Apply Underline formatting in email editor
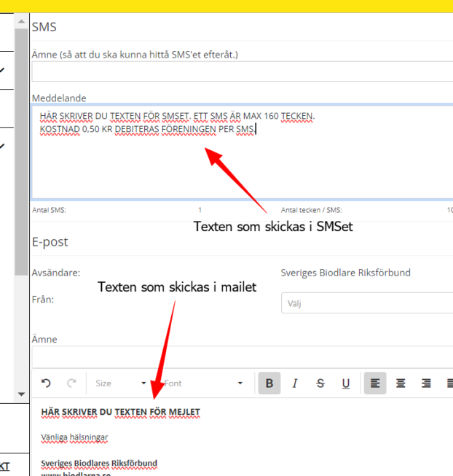Screen dimensions: 453x476 (346, 383)
